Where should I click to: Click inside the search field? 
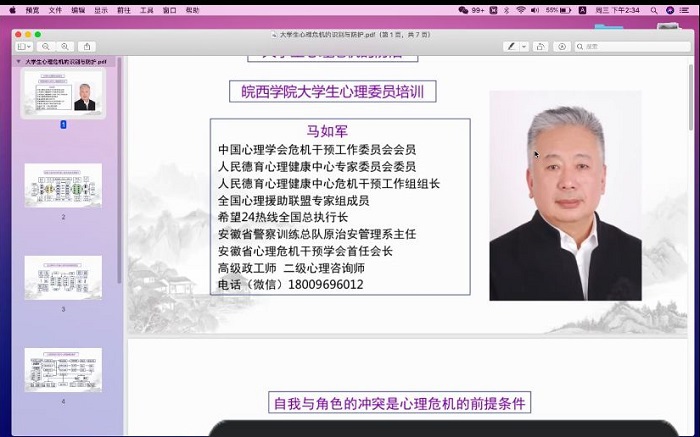point(630,46)
